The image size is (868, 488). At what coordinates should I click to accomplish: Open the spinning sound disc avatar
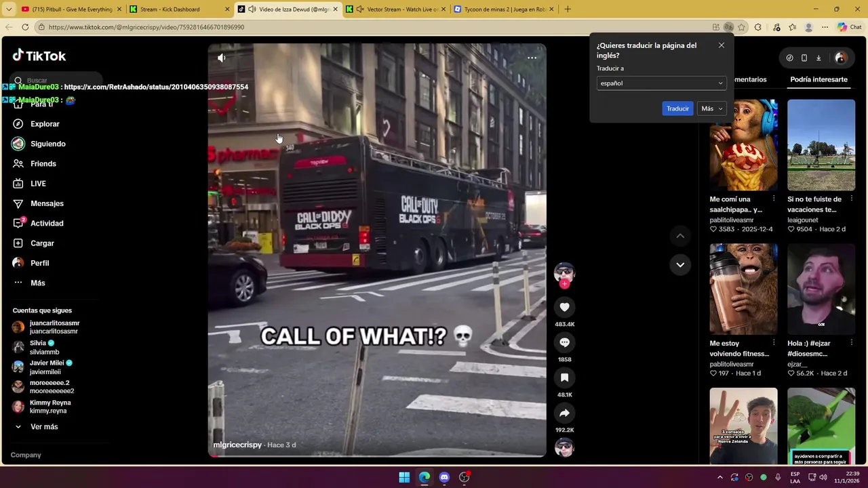click(x=564, y=447)
